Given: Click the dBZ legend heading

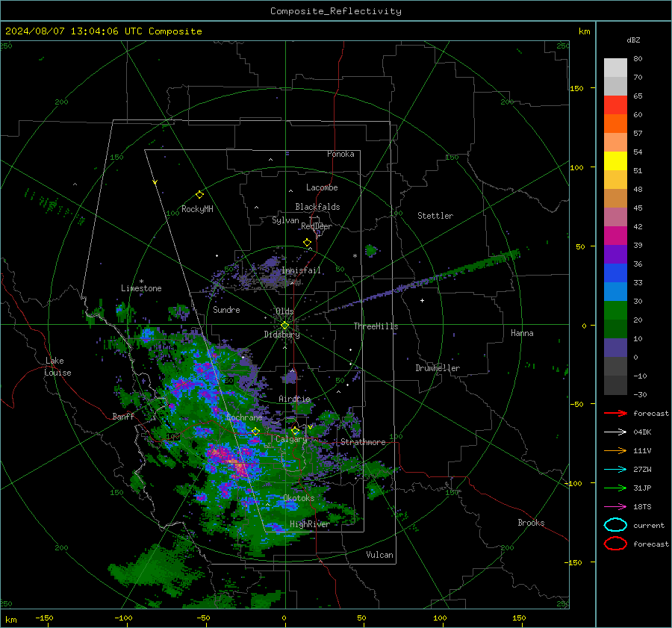Looking at the screenshot, I should pyautogui.click(x=633, y=40).
